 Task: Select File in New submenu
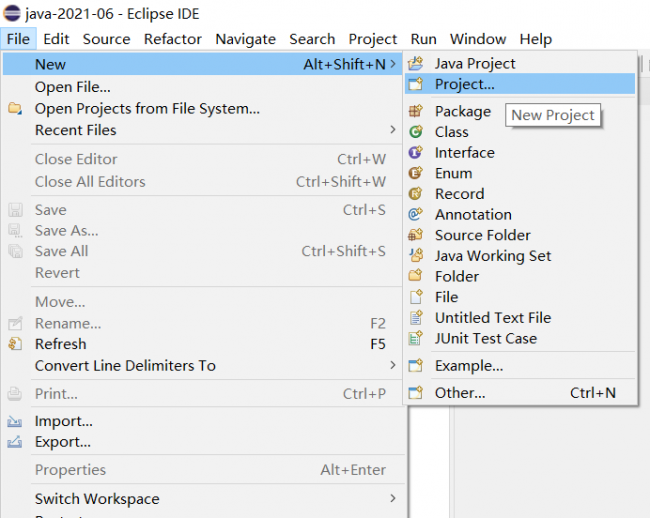(x=520, y=297)
